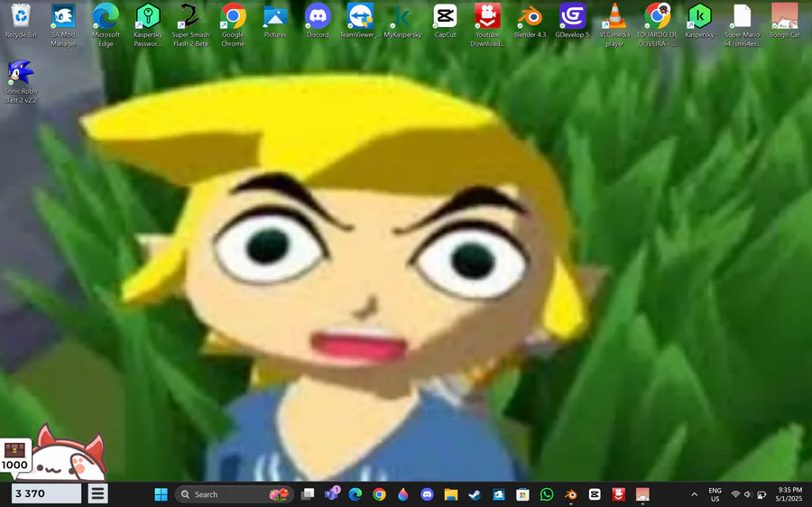812x507 pixels.
Task: Select the Kaspersky Password Manager desktop shortcut
Action: [148, 25]
